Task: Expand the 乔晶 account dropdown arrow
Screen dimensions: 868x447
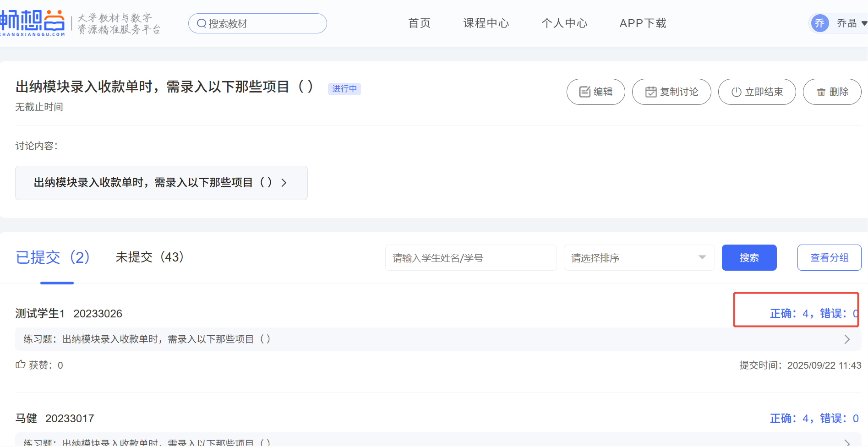Action: pyautogui.click(x=863, y=23)
